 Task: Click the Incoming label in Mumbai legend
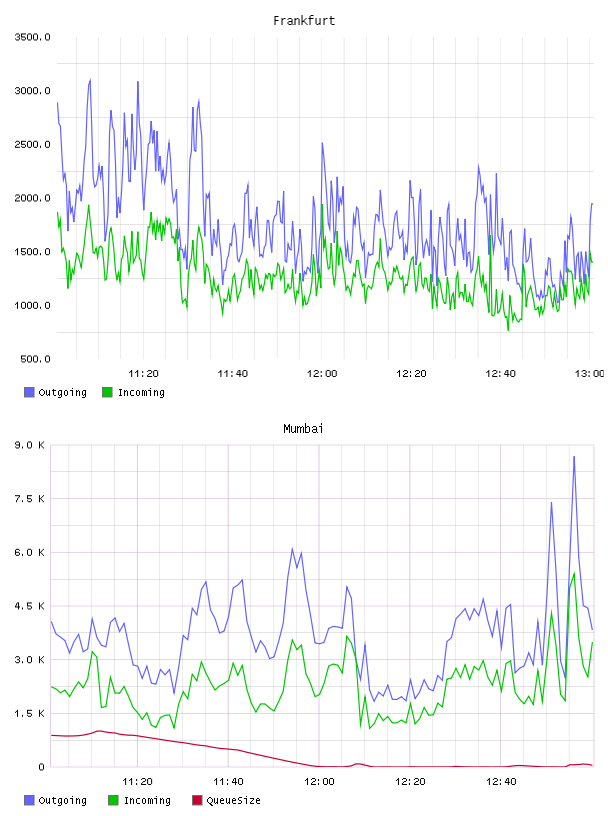147,800
